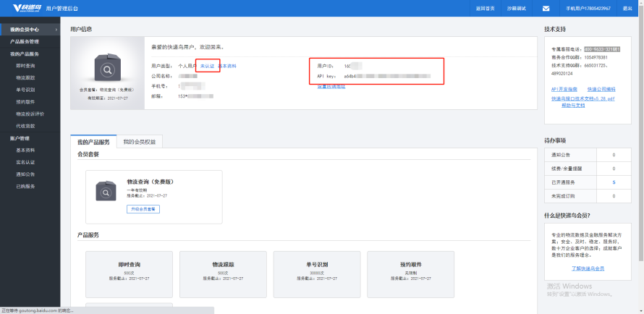Screen dimensions: 644x314
Task: Select 我的产品服务 tab
Action: [x=93, y=142]
